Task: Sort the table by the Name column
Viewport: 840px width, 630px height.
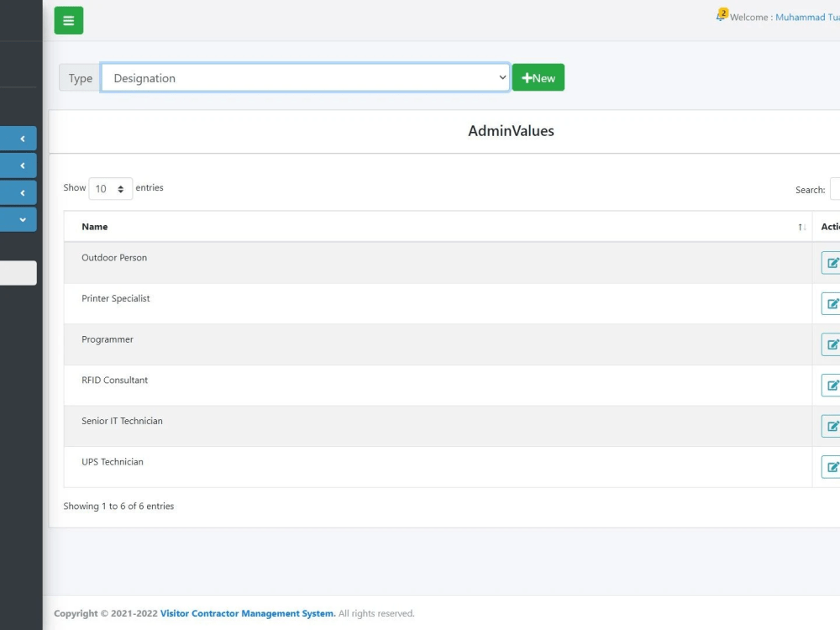Action: pyautogui.click(x=94, y=226)
